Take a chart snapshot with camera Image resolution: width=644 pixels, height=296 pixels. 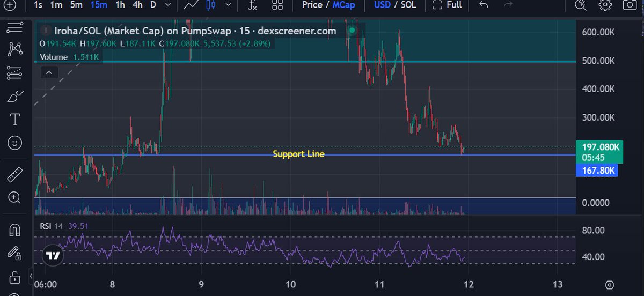click(630, 5)
